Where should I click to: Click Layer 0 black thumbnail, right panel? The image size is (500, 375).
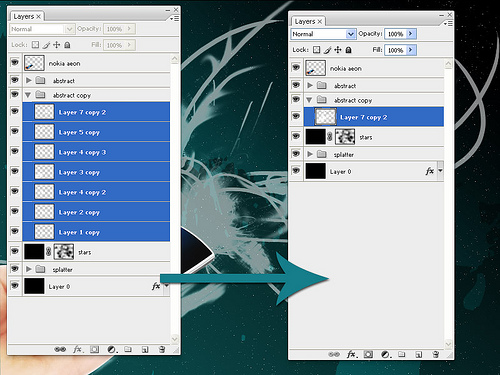(315, 171)
